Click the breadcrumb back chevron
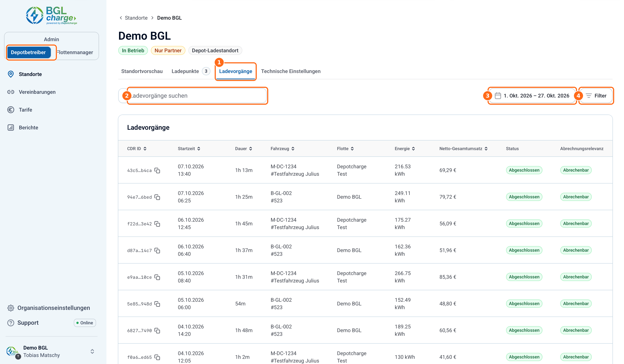The image size is (624, 364). pyautogui.click(x=121, y=18)
